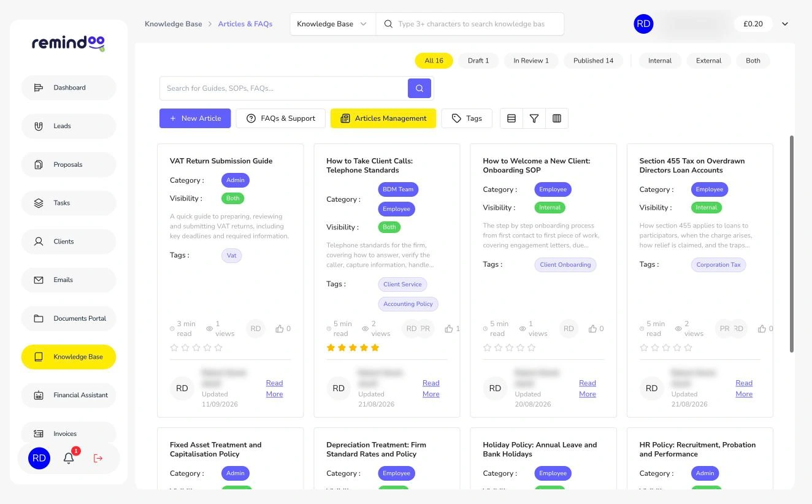The image size is (812, 504).
Task: Open Tasks from the sidebar
Action: (68, 203)
